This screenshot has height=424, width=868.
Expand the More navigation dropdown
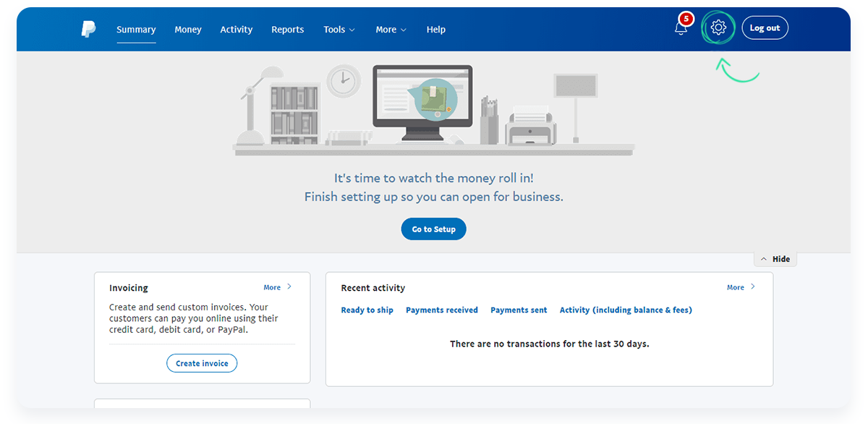click(x=391, y=30)
